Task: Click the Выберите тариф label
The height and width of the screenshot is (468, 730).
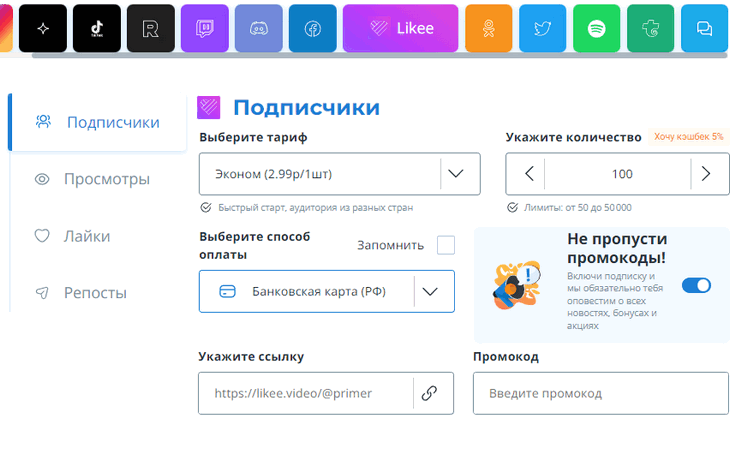Action: [253, 137]
